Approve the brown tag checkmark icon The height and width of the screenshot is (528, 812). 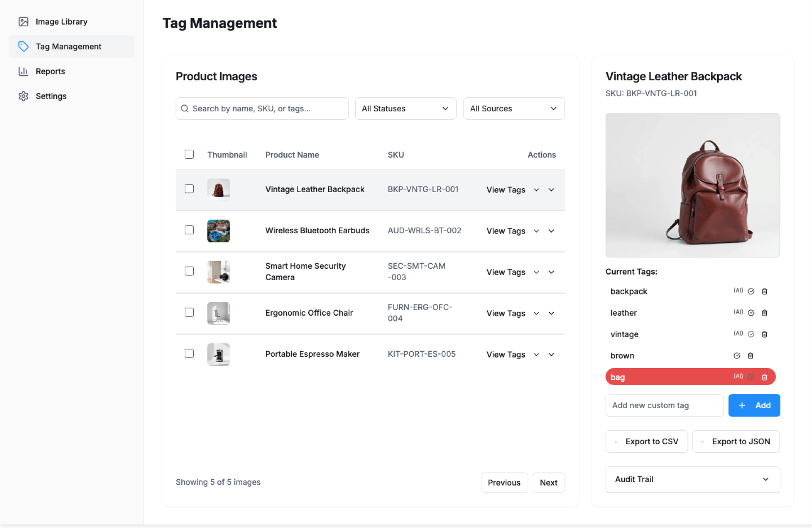coord(737,356)
